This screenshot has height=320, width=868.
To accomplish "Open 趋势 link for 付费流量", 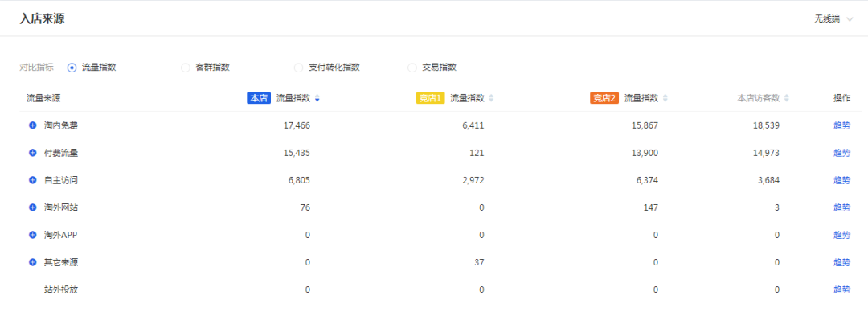I will (x=841, y=153).
